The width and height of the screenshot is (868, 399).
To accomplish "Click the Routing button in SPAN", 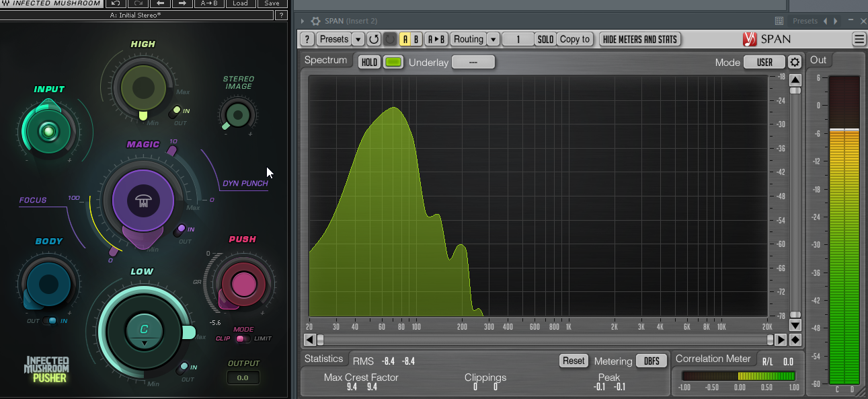I will point(469,39).
